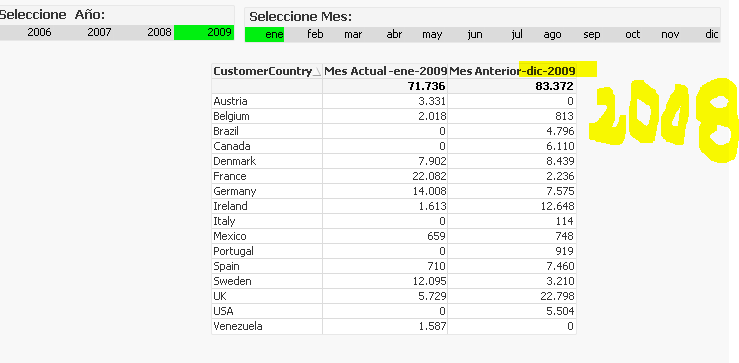Deselect the highlighted year 2009

(x=204, y=33)
